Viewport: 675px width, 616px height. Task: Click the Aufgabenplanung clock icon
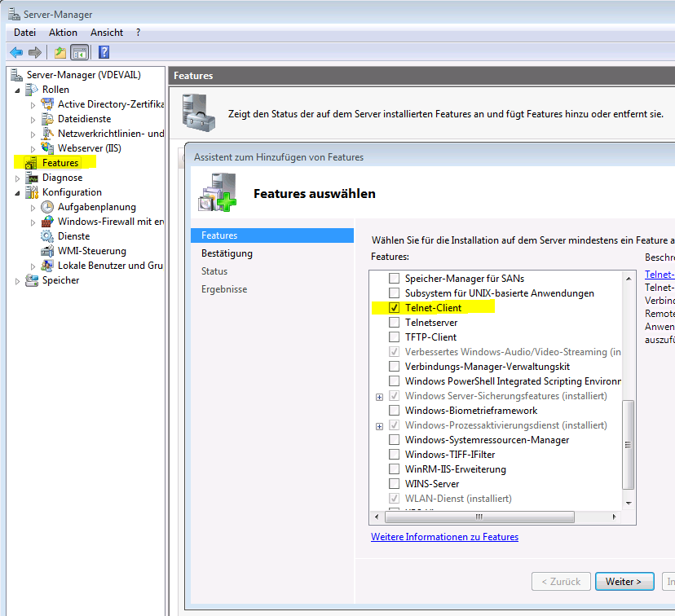pyautogui.click(x=47, y=207)
